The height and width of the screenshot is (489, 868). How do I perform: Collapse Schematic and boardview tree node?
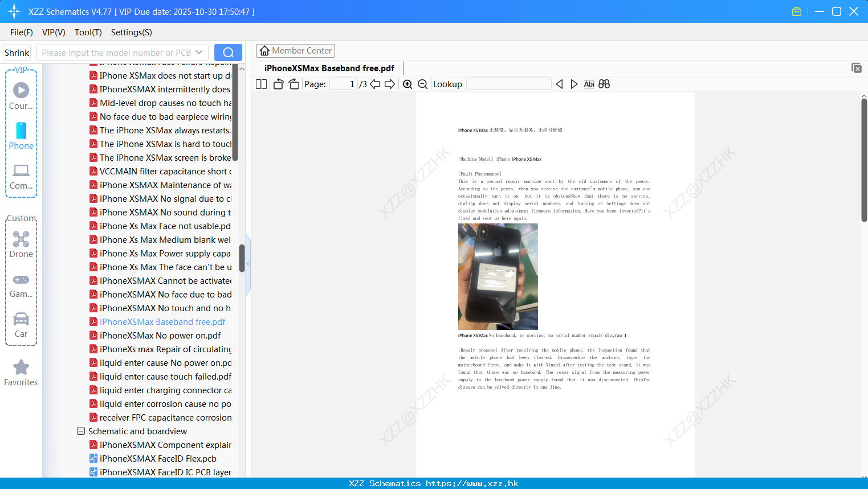coord(81,431)
